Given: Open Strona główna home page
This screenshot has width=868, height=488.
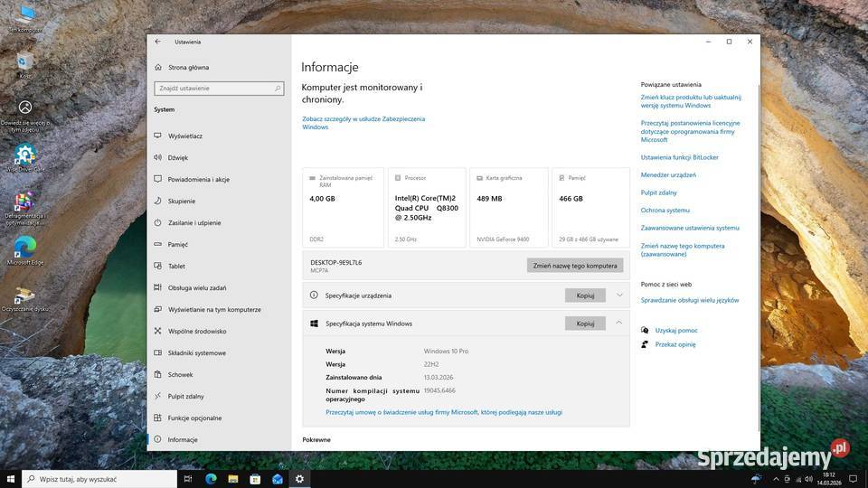Looking at the screenshot, I should click(188, 68).
